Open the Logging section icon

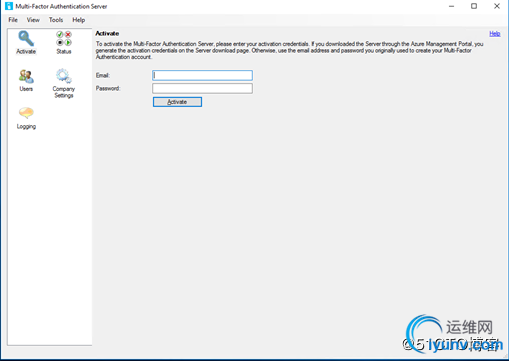(26, 113)
